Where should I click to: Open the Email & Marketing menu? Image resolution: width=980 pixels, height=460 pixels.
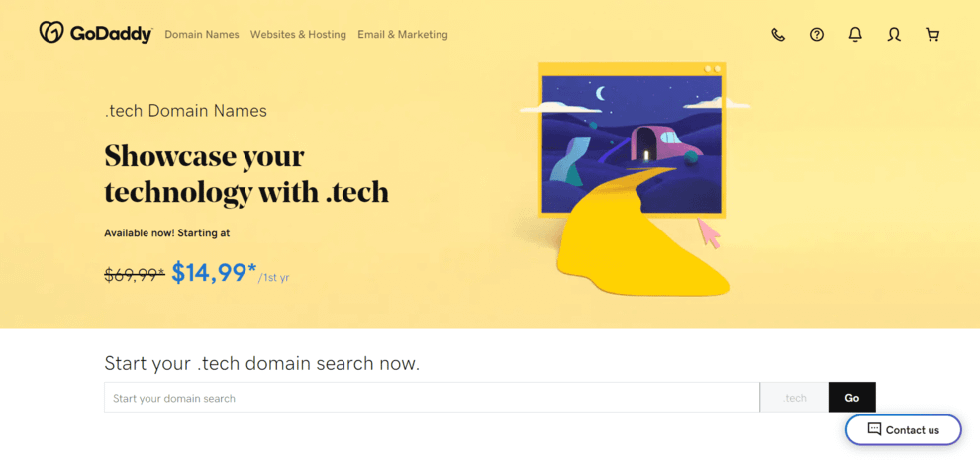(x=403, y=35)
